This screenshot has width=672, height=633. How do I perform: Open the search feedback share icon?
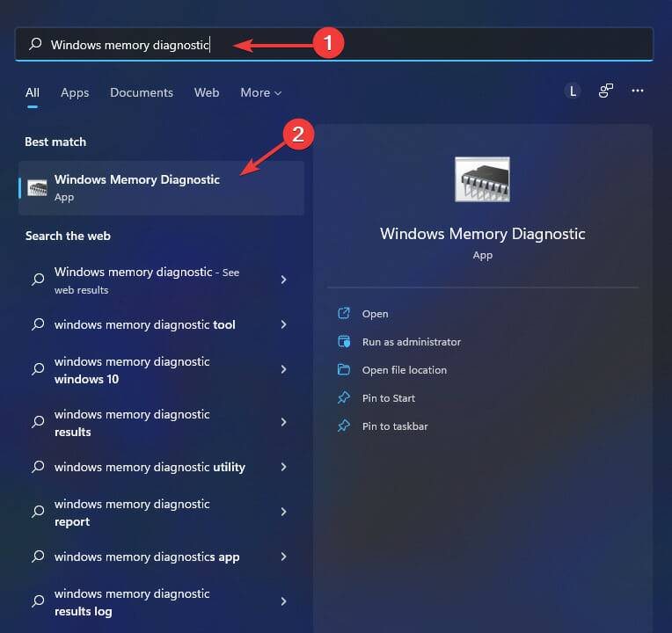click(606, 91)
